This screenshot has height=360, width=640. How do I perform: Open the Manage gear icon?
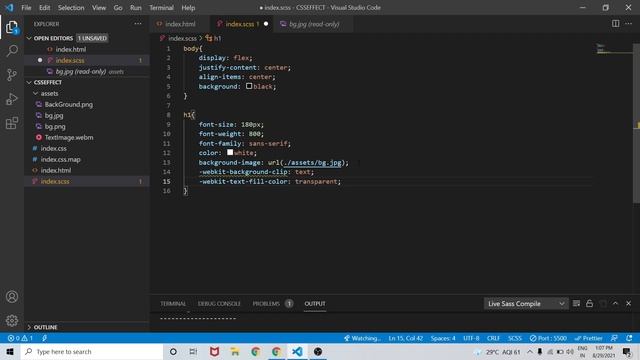12,320
